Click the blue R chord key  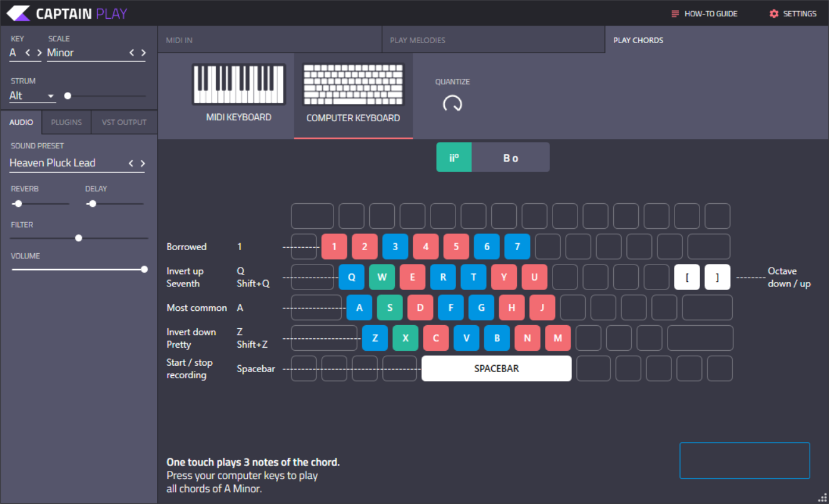pos(443,277)
